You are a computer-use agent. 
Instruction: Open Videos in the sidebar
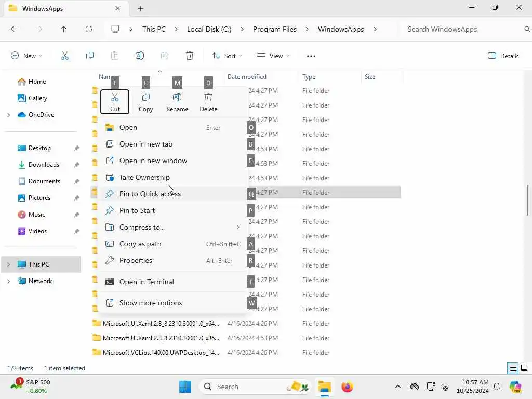pyautogui.click(x=33, y=231)
